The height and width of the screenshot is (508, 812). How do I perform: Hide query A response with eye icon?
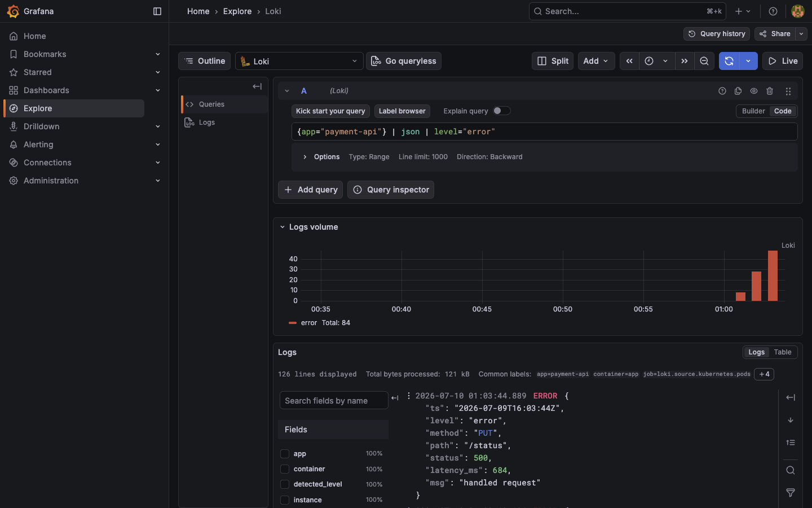pos(754,91)
